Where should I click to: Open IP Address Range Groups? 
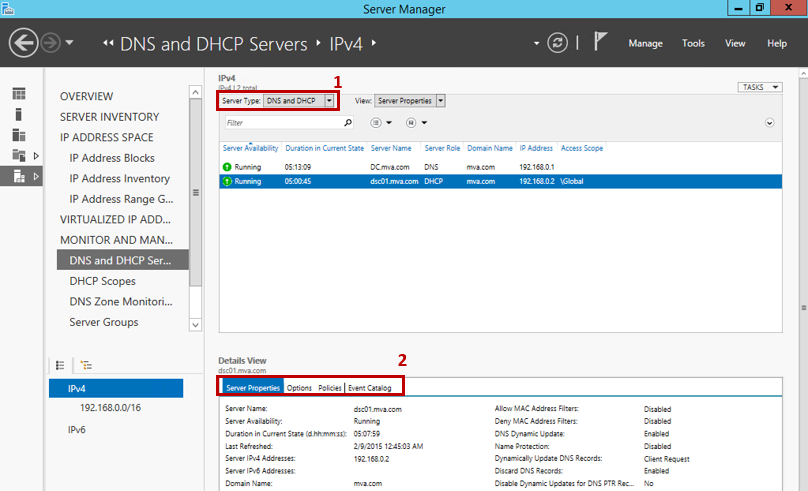[121, 199]
